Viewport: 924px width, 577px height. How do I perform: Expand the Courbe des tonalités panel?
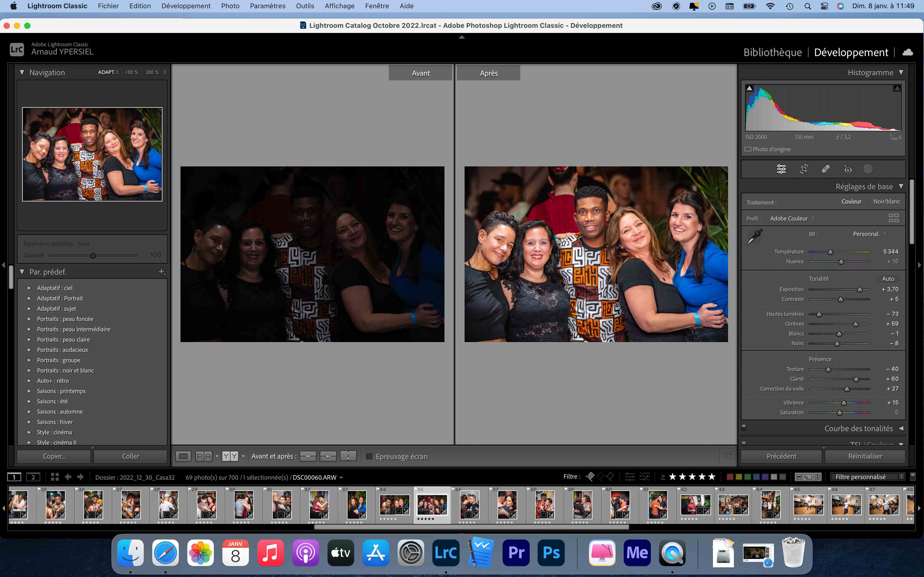[x=859, y=429]
